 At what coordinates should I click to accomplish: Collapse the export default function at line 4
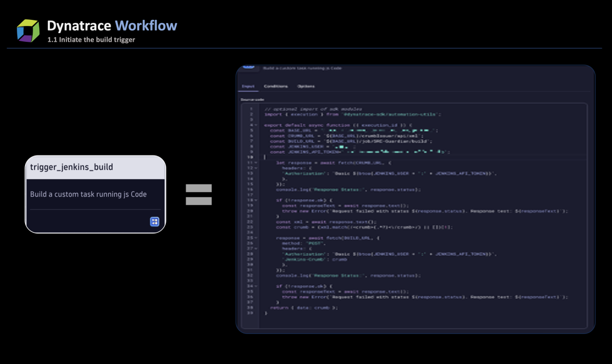256,124
